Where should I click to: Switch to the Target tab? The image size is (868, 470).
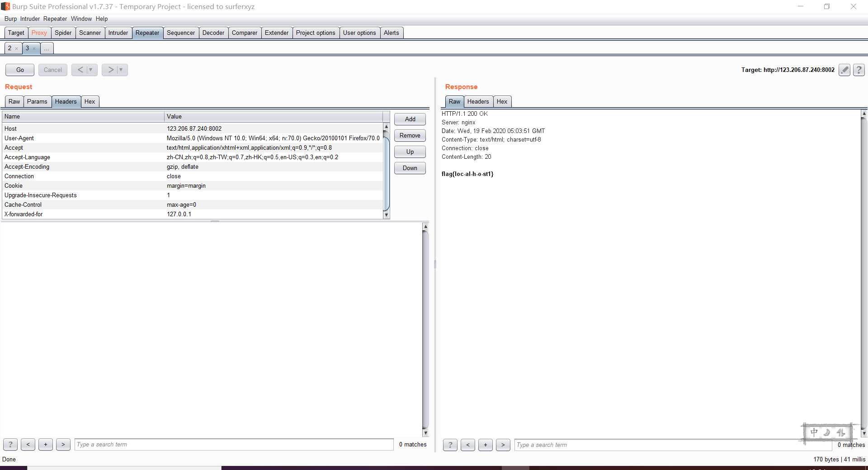[16, 33]
